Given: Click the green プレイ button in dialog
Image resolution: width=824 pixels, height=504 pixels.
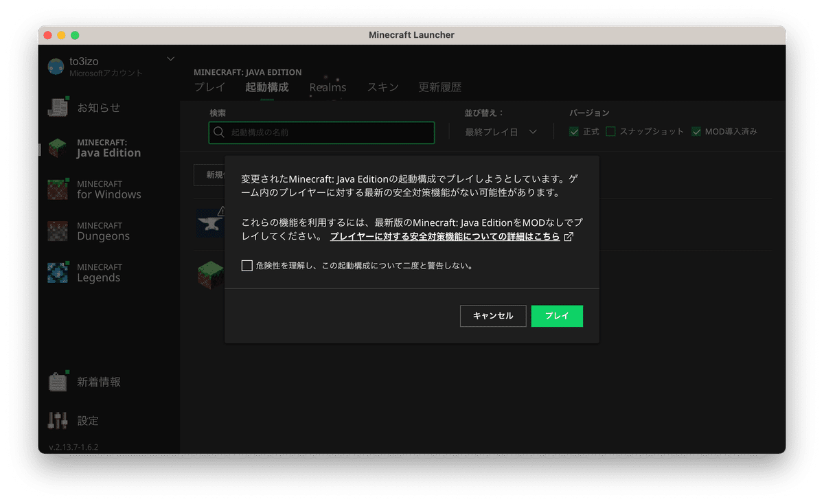Looking at the screenshot, I should [x=557, y=316].
